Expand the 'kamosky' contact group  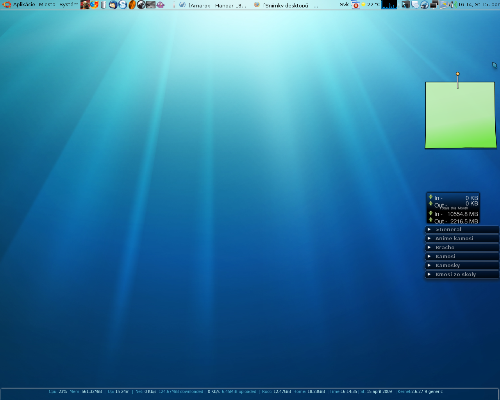[462, 265]
